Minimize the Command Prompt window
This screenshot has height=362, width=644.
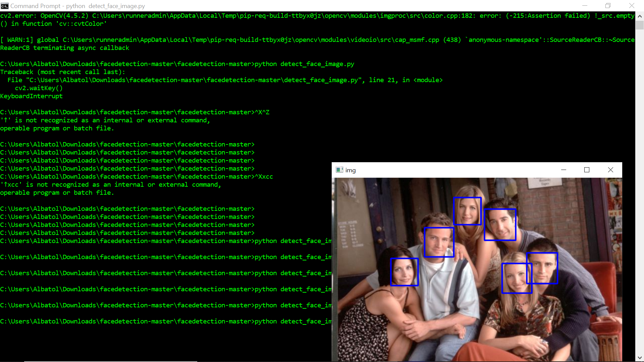[x=585, y=6]
